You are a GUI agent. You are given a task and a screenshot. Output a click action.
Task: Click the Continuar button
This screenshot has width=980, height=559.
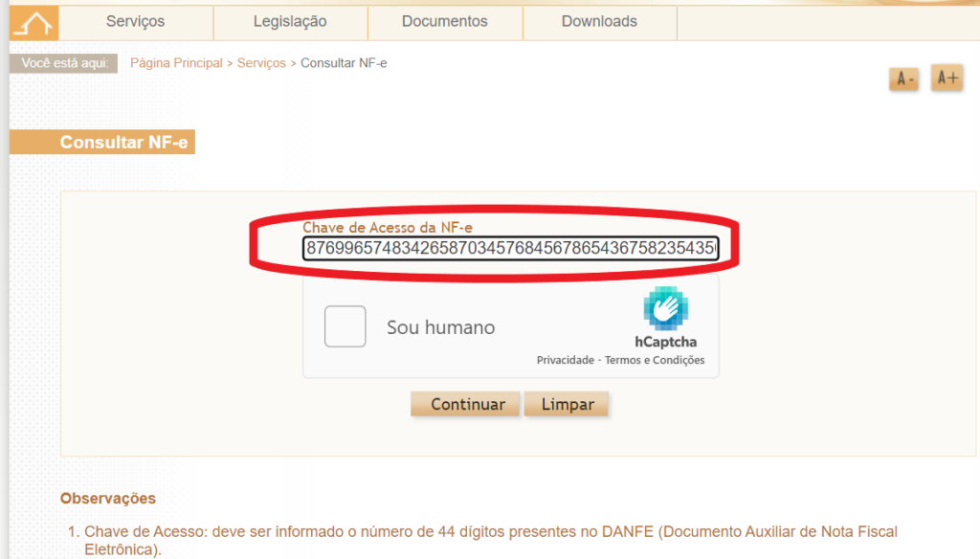[465, 404]
